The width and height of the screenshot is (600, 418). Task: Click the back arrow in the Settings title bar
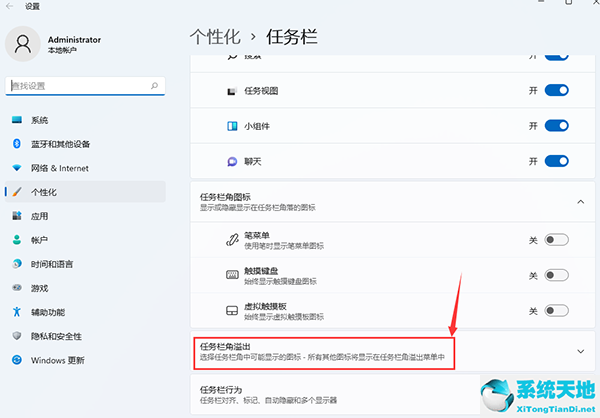(10, 6)
